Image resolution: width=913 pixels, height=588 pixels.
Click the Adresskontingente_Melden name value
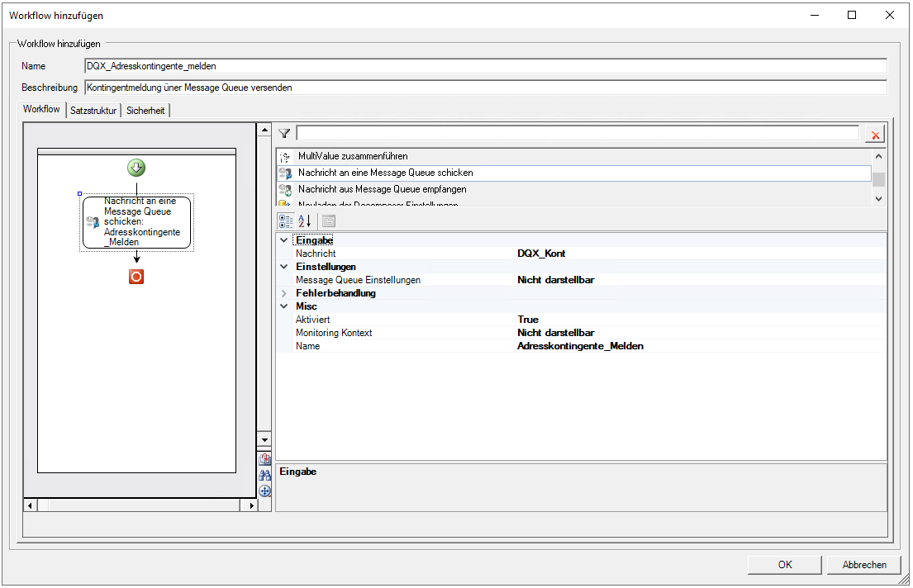pos(581,346)
